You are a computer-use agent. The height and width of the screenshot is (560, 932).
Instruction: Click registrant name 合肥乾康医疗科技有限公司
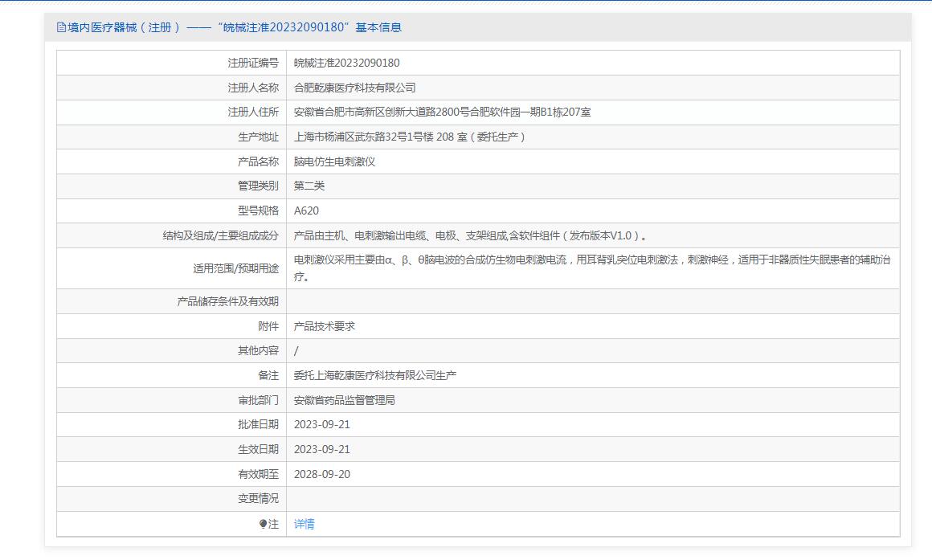354,88
